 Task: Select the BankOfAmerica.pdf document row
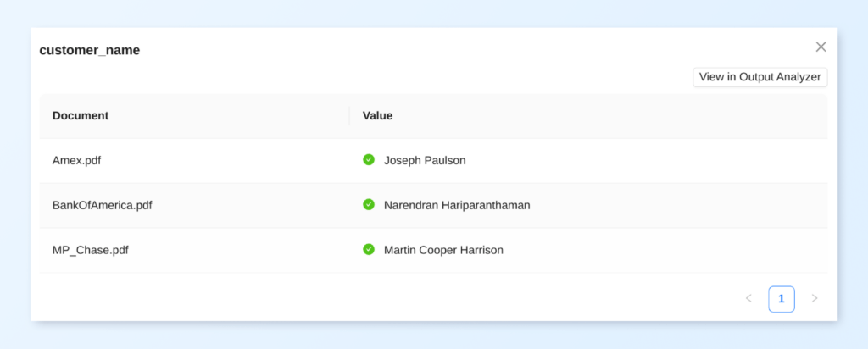pos(103,205)
